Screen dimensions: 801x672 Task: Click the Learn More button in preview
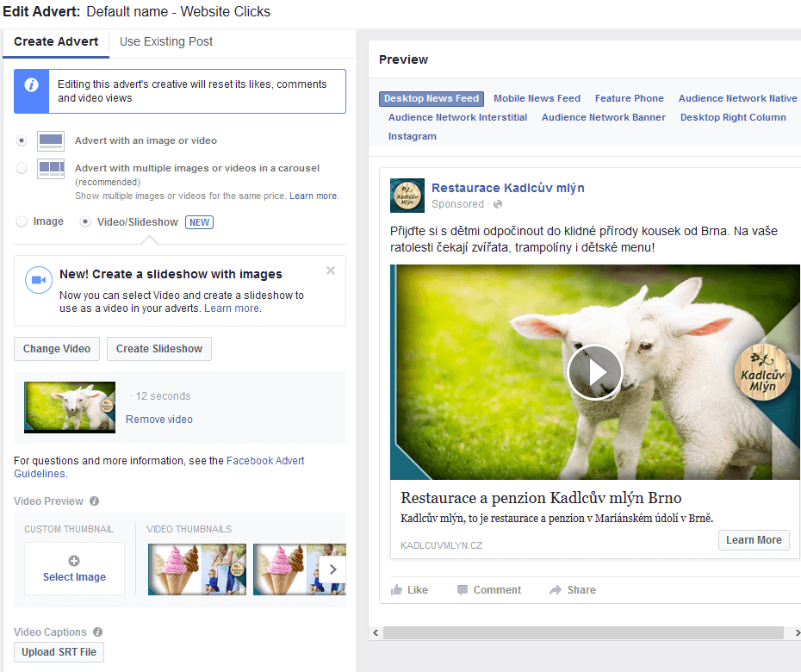[x=754, y=540]
